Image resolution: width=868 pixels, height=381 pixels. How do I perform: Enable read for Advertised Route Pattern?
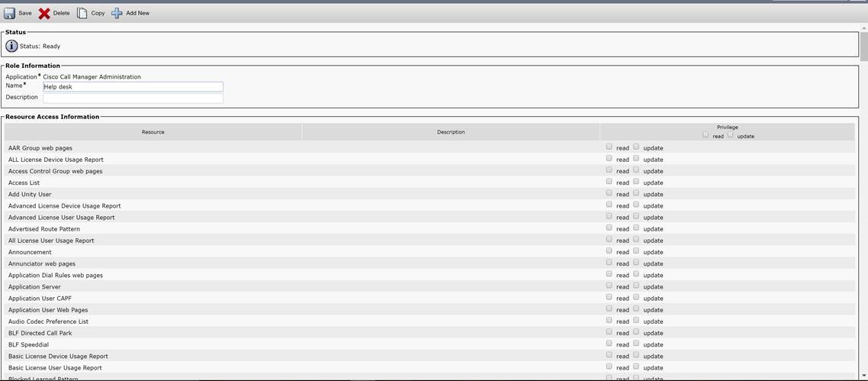point(609,228)
